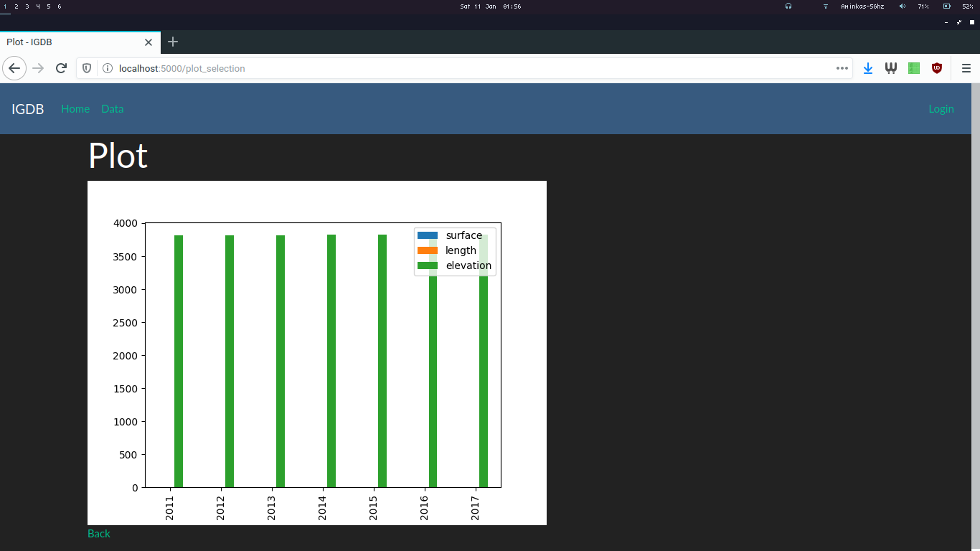Click the Login link

[941, 109]
